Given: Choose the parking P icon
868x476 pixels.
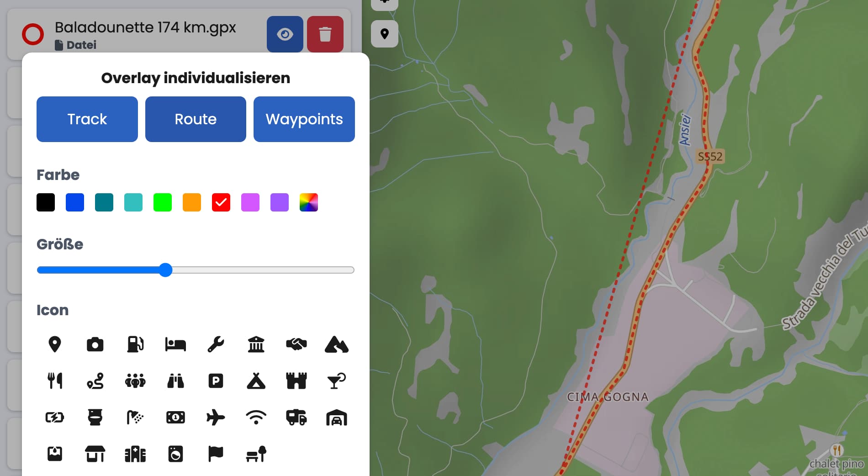Looking at the screenshot, I should (216, 381).
